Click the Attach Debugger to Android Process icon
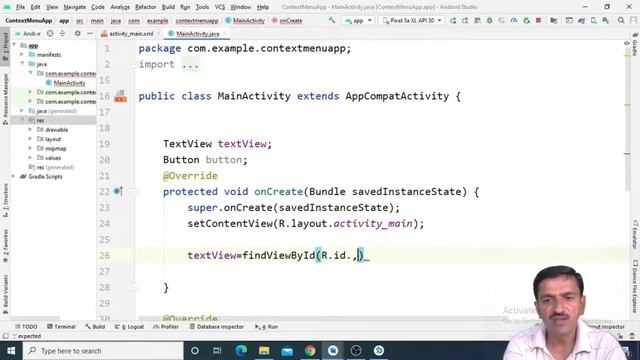Image resolution: width=640 pixels, height=360 pixels. [527, 20]
